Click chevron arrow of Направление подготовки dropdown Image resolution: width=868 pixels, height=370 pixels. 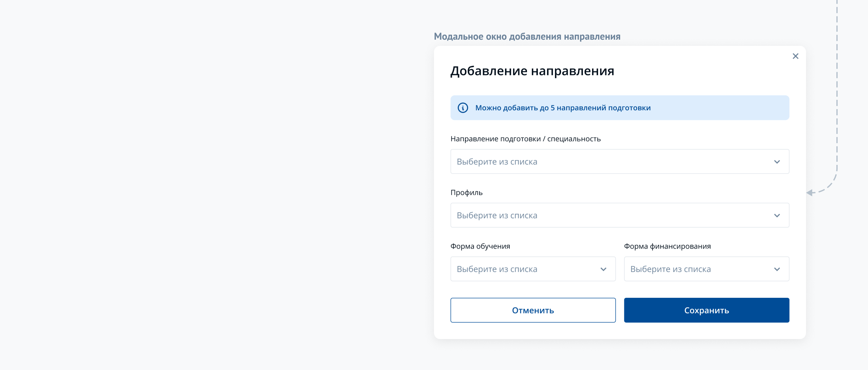click(777, 162)
